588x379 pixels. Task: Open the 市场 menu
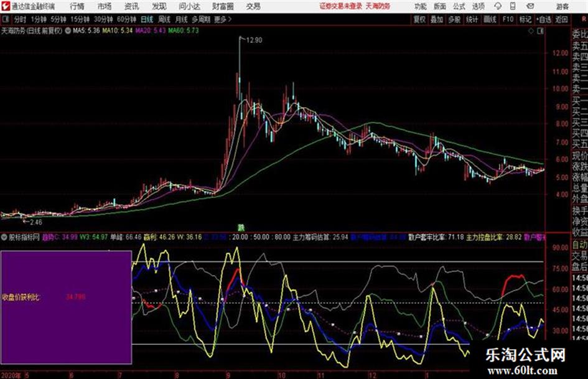105,6
